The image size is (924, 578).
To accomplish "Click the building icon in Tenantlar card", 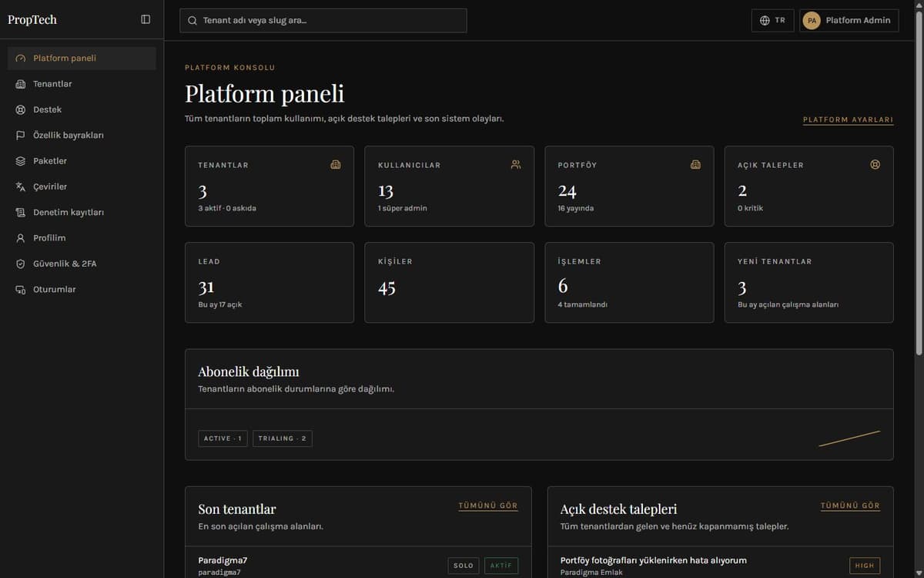I will coord(336,164).
